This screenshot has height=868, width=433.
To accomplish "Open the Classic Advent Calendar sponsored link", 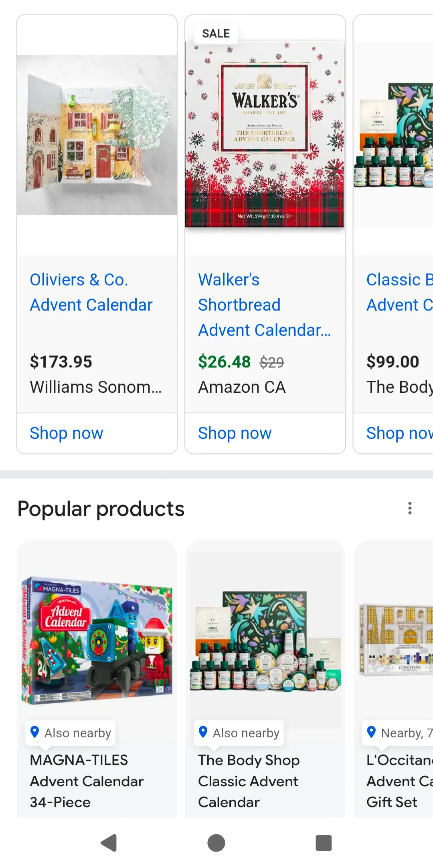I will (x=399, y=292).
